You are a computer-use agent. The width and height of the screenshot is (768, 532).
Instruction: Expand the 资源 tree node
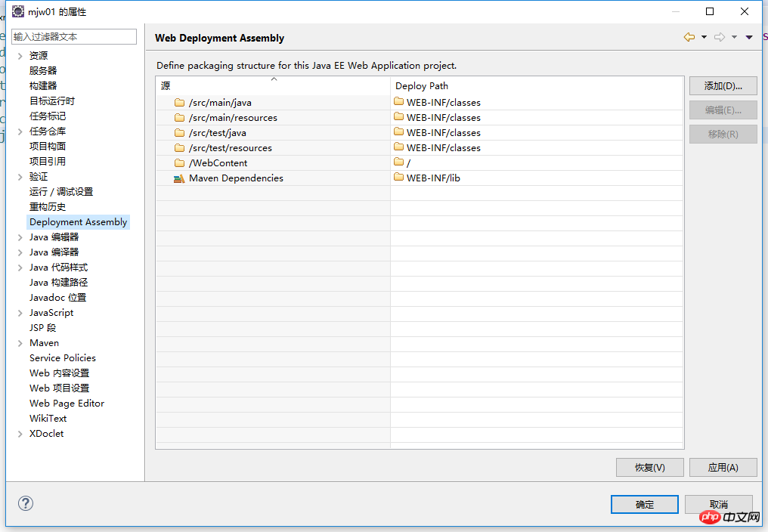click(20, 56)
